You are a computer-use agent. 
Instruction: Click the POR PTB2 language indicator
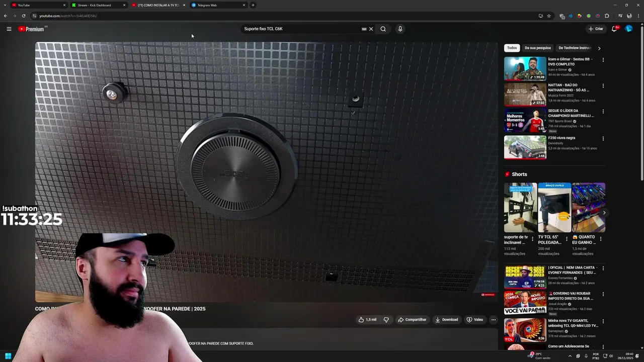click(596, 356)
